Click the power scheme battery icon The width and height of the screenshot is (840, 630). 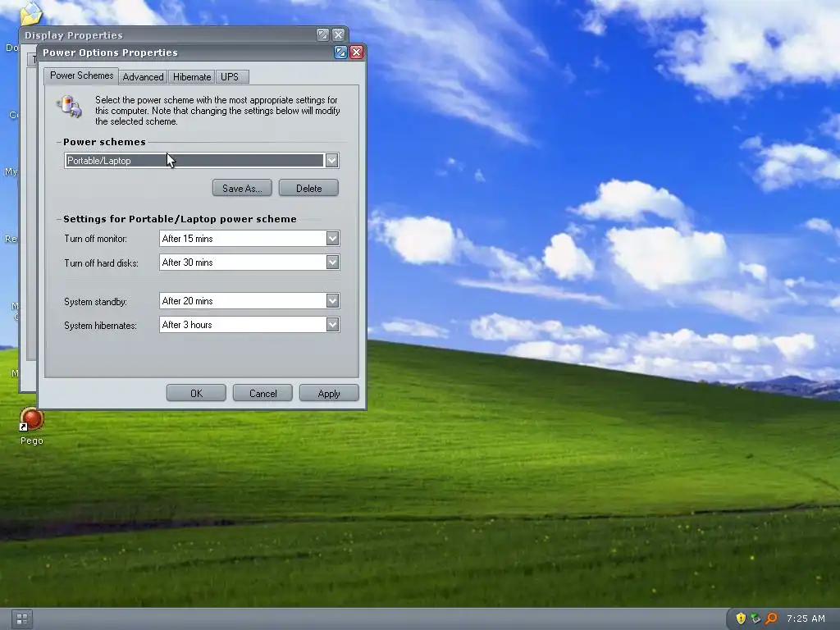click(71, 107)
